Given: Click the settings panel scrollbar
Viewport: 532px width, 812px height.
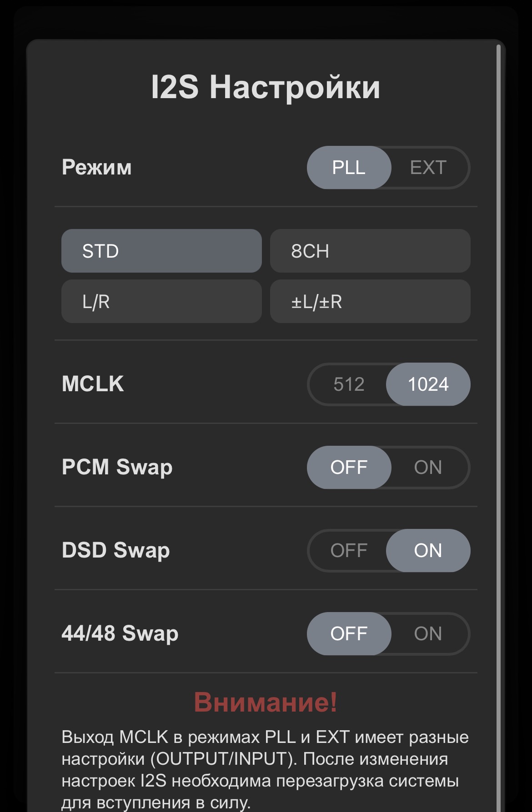Looking at the screenshot, I should tap(498, 409).
